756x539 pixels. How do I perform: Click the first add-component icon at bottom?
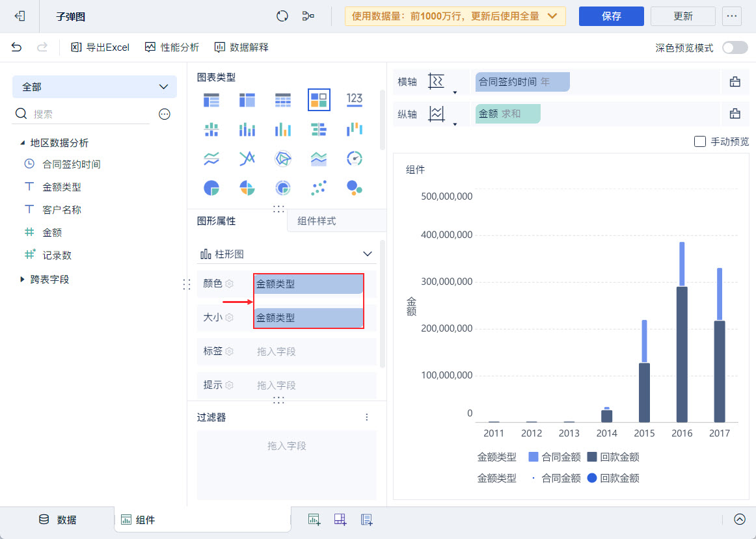314,519
